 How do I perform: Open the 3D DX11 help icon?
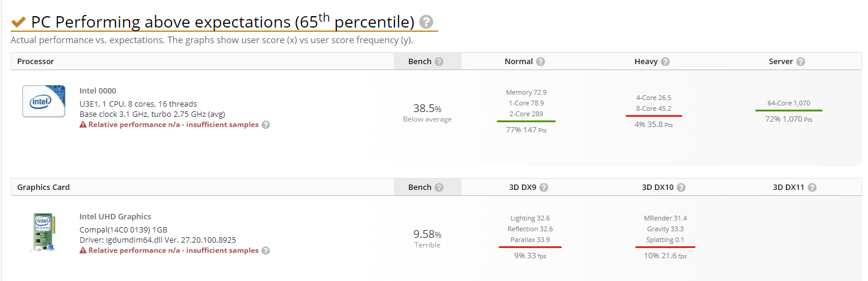tap(812, 188)
